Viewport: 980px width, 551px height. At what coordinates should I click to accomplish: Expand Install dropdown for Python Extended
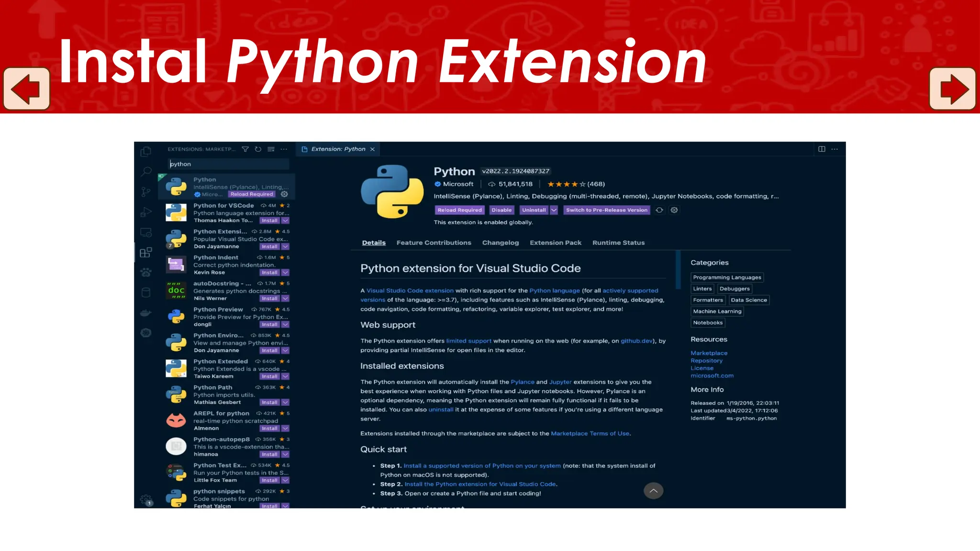pos(285,376)
